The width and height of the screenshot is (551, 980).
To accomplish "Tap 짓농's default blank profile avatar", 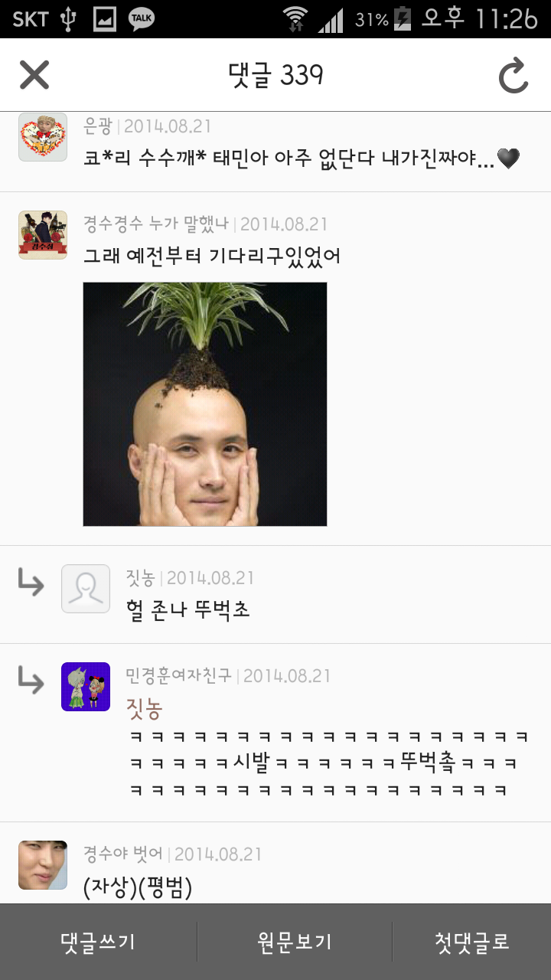I will coord(86,589).
